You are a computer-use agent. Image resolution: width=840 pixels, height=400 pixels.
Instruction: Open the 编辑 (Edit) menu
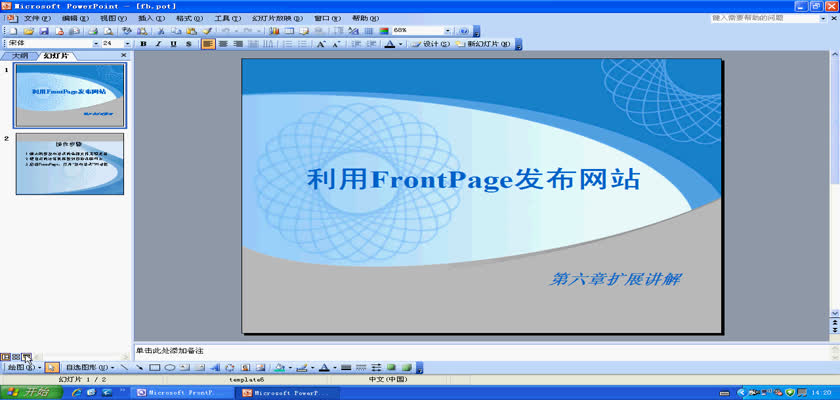74,18
